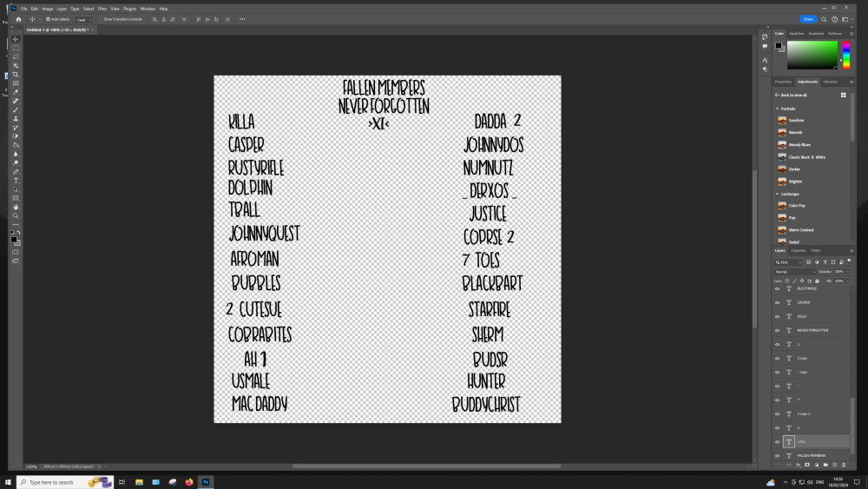
Task: Hide the CASPER layer
Action: (777, 302)
